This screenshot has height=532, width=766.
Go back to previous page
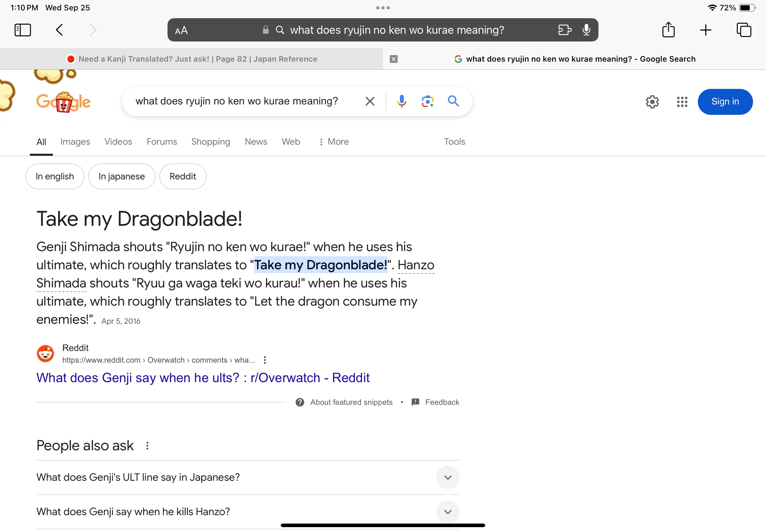59,30
